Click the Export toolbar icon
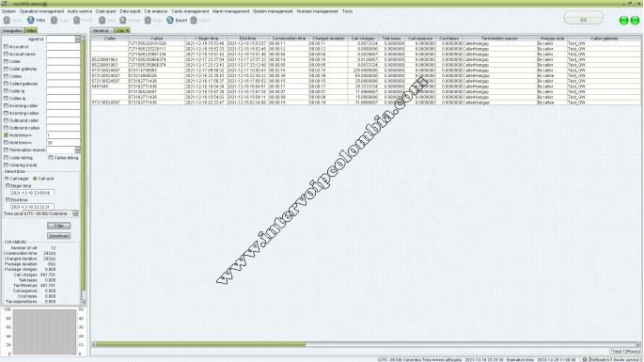The height and width of the screenshot is (362, 644). pos(170,20)
